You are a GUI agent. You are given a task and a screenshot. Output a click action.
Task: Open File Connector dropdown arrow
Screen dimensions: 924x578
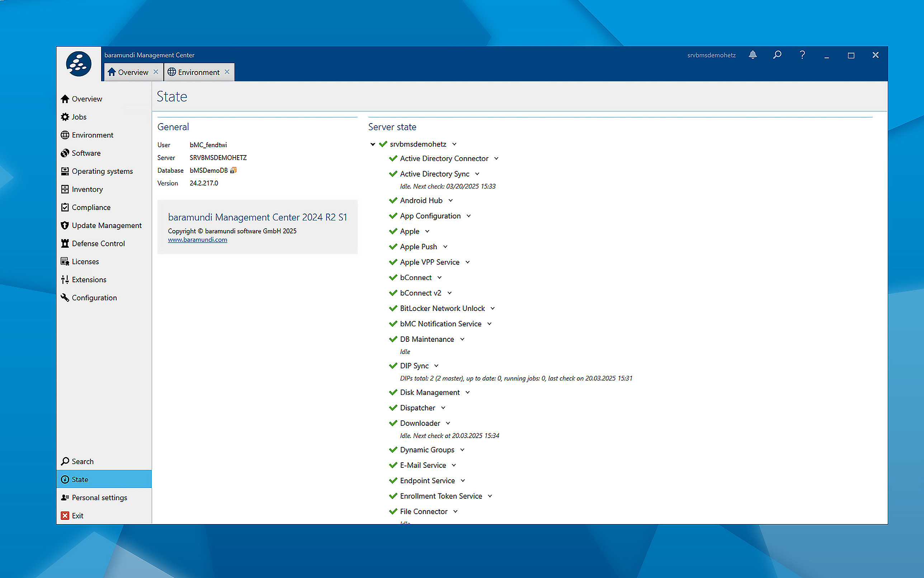(456, 512)
